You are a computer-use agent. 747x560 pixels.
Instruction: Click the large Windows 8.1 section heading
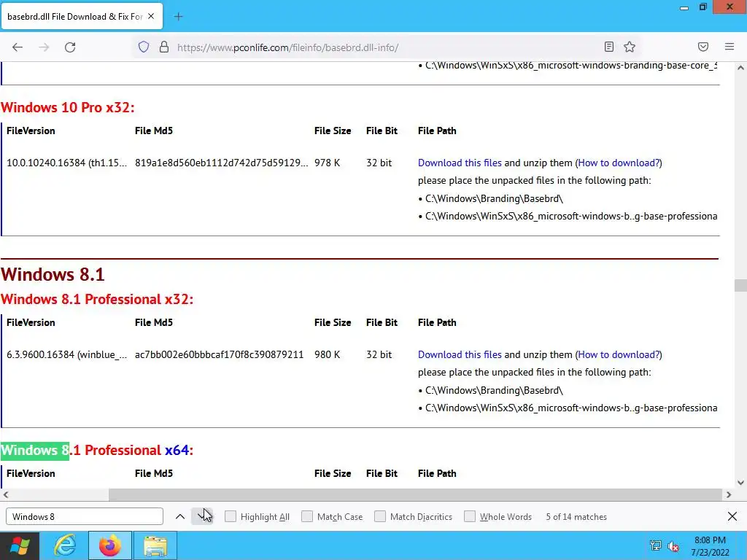pos(53,274)
